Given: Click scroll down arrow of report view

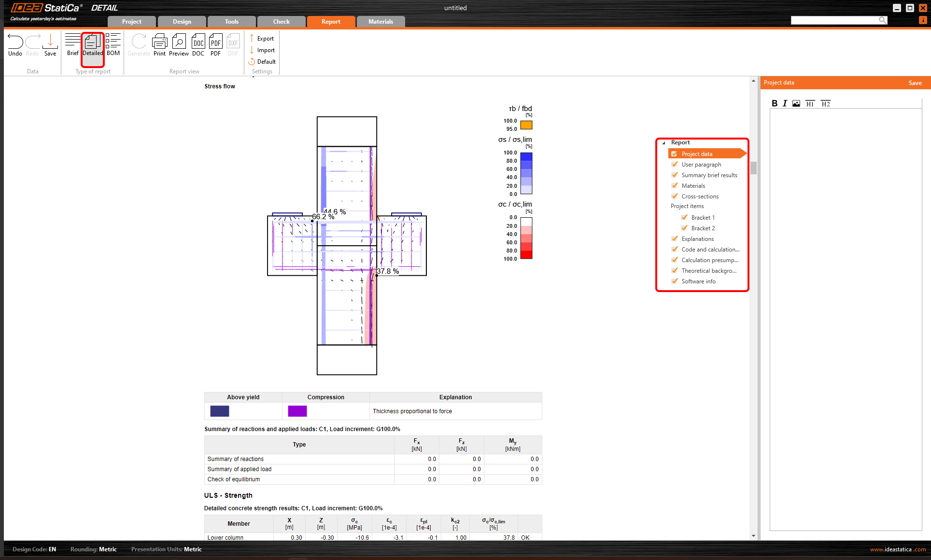Looking at the screenshot, I should (x=753, y=536).
